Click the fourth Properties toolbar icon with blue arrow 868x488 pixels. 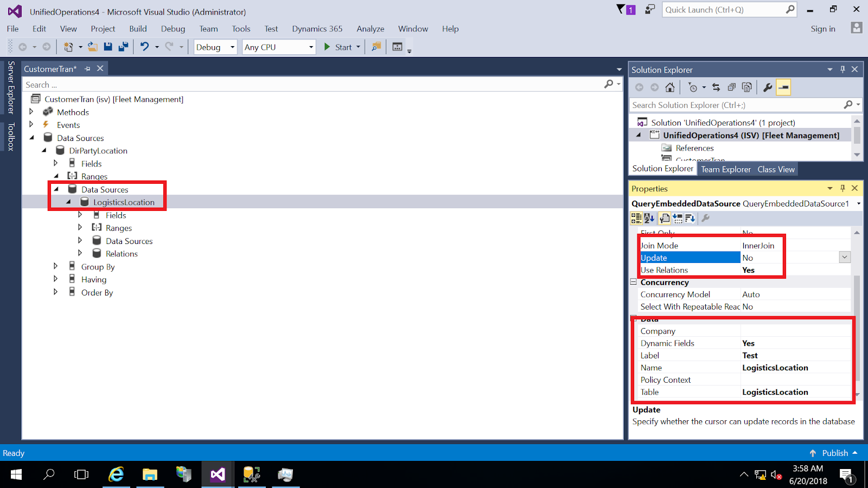(x=678, y=219)
